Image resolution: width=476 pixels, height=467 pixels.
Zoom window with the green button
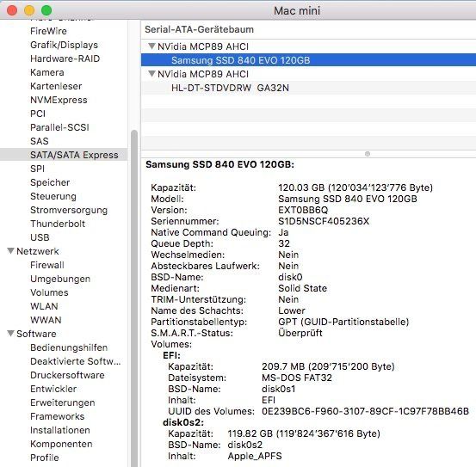tap(46, 10)
